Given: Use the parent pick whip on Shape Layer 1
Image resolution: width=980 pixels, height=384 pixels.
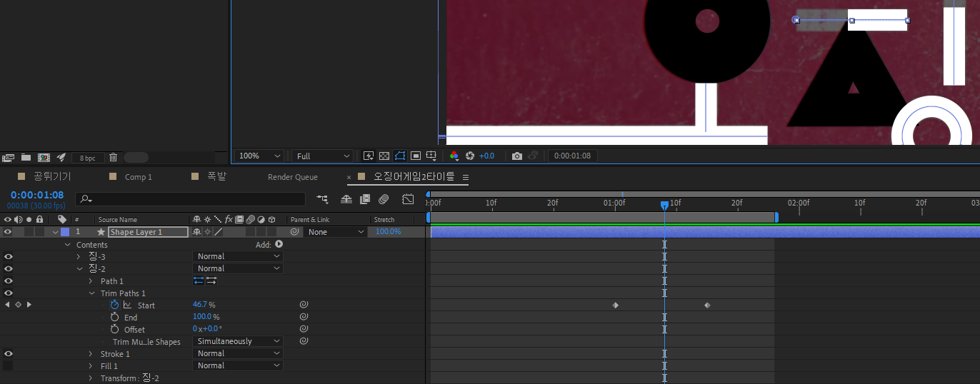Looking at the screenshot, I should [294, 232].
